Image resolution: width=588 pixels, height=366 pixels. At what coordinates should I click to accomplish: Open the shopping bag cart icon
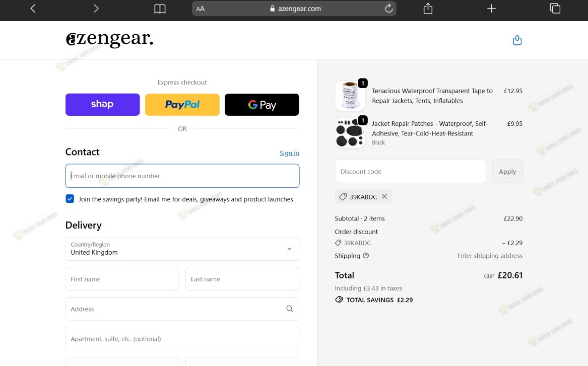(x=517, y=40)
